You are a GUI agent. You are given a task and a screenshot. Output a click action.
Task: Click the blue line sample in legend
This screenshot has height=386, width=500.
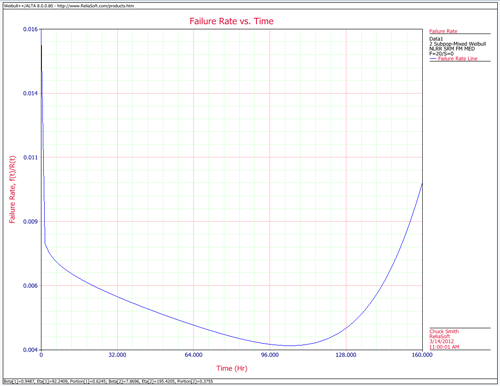pos(433,59)
